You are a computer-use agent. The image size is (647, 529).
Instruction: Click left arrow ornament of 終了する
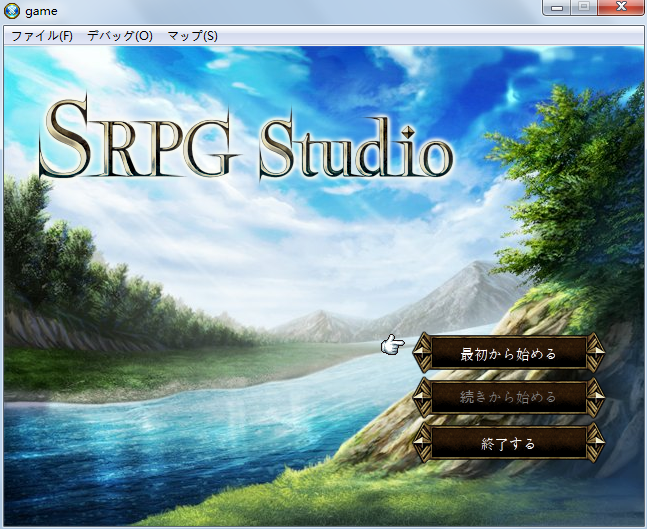pos(422,442)
